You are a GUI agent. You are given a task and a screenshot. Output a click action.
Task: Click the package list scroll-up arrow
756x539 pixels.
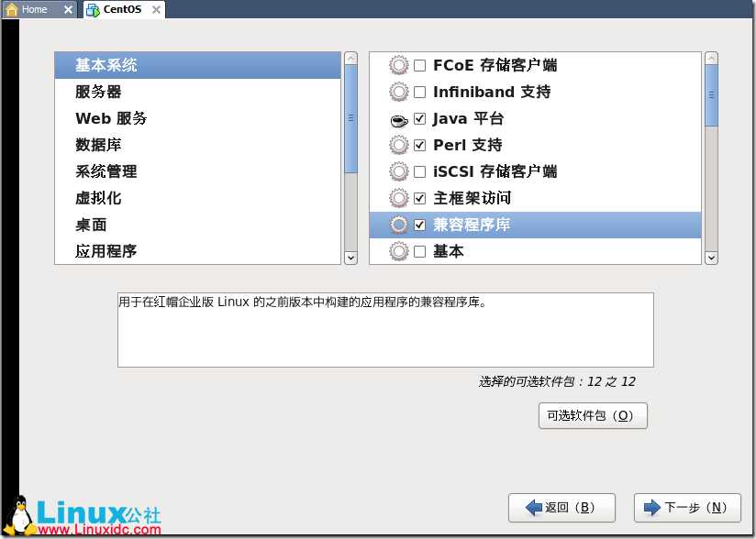point(711,59)
